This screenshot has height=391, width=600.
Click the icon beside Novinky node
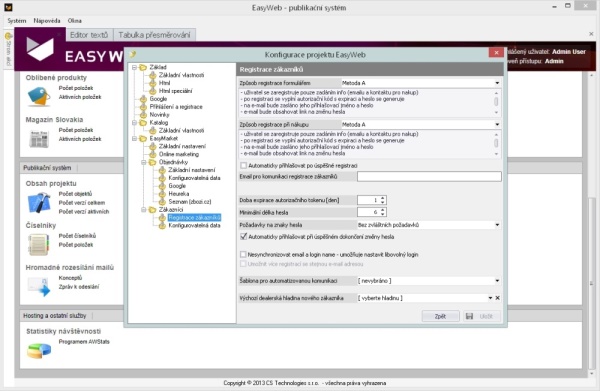click(143, 115)
